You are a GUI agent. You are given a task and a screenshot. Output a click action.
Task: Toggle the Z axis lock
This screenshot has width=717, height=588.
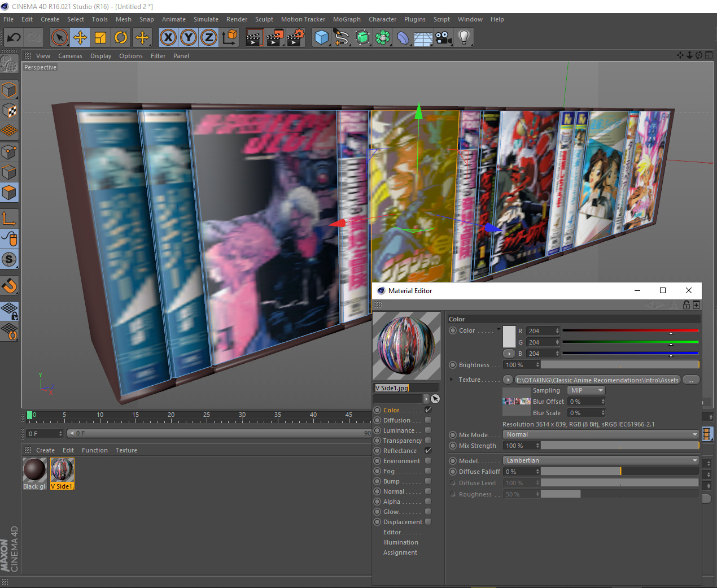(x=208, y=38)
